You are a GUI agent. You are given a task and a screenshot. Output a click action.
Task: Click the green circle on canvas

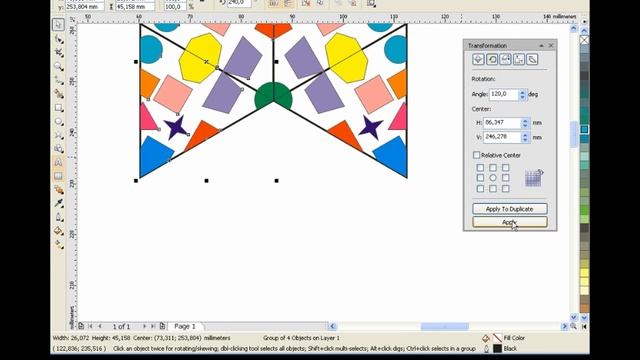click(273, 96)
